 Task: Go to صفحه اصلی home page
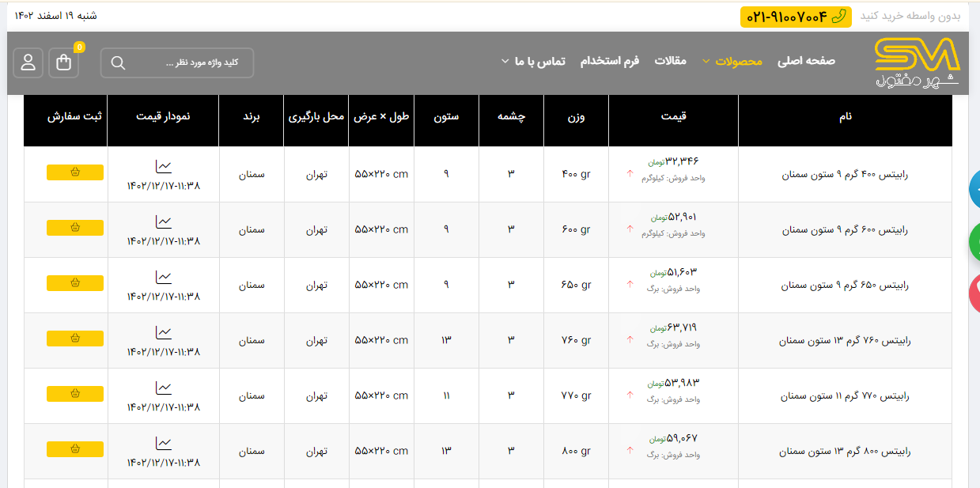pyautogui.click(x=806, y=61)
